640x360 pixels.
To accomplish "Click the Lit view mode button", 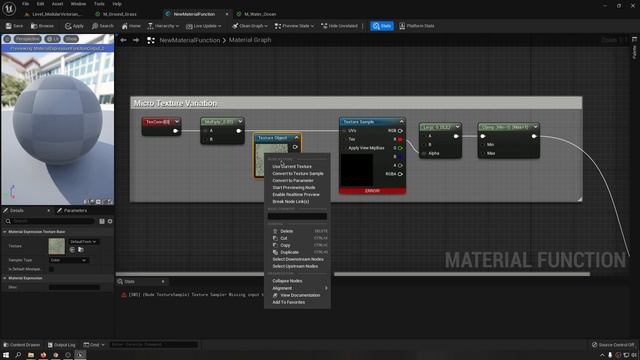I will 53,39.
